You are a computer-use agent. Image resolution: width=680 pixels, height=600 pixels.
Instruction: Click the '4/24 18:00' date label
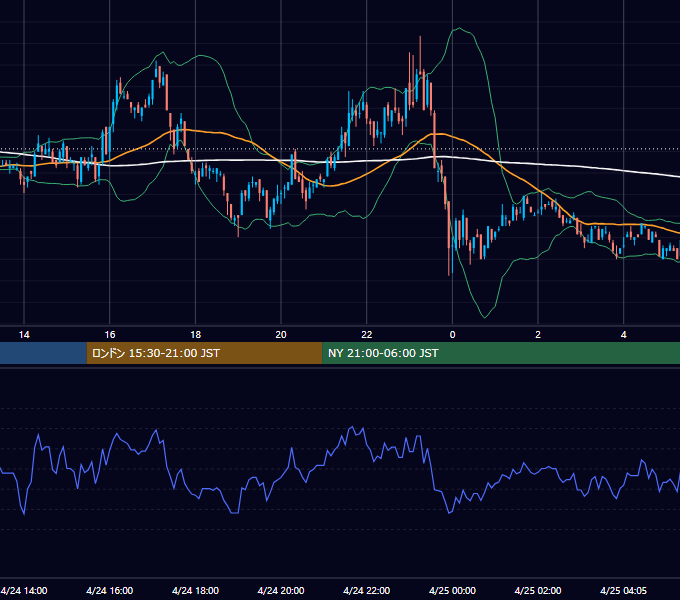tap(196, 590)
